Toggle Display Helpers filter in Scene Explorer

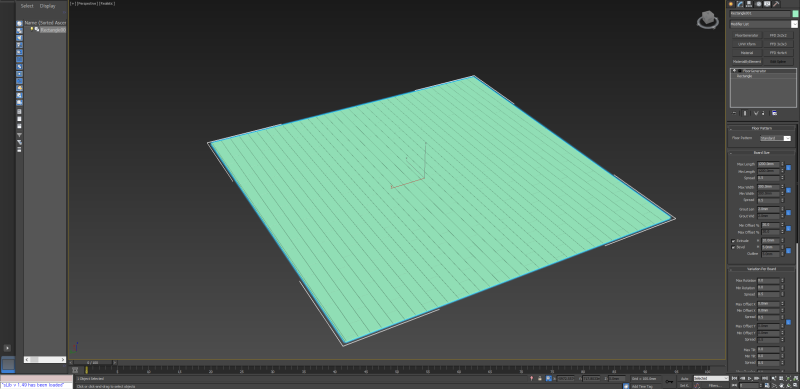coord(19,52)
